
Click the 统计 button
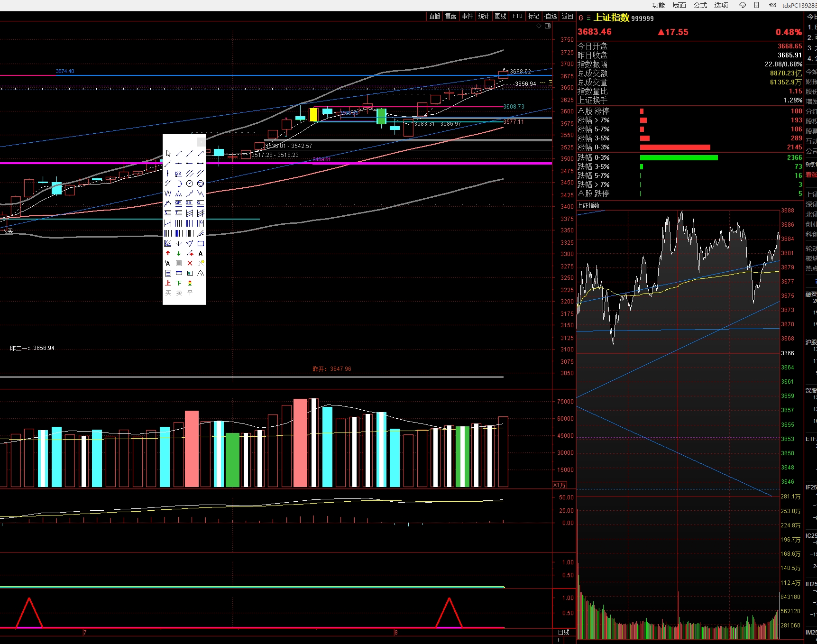point(484,16)
